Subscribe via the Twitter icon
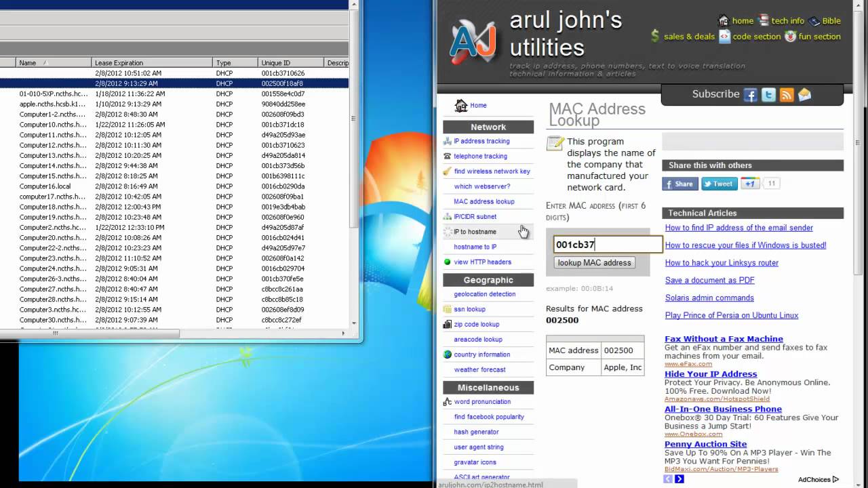The image size is (868, 488). click(768, 95)
